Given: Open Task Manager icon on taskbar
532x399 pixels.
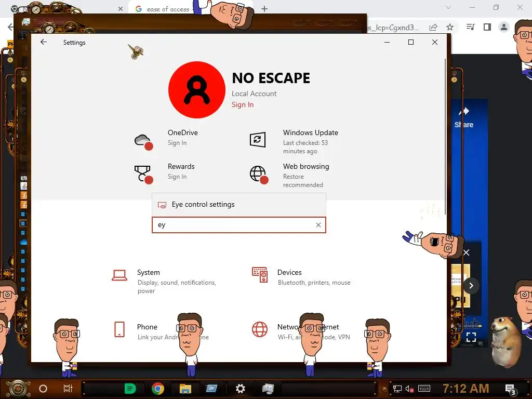Looking at the screenshot, I should pyautogui.click(x=268, y=389).
